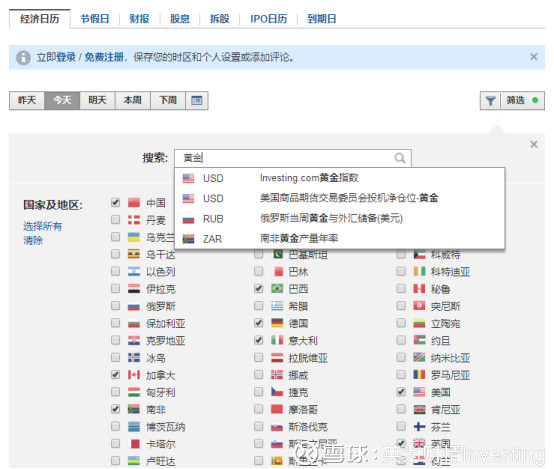
Task: Click 清除 to clear country selection
Action: (x=33, y=241)
